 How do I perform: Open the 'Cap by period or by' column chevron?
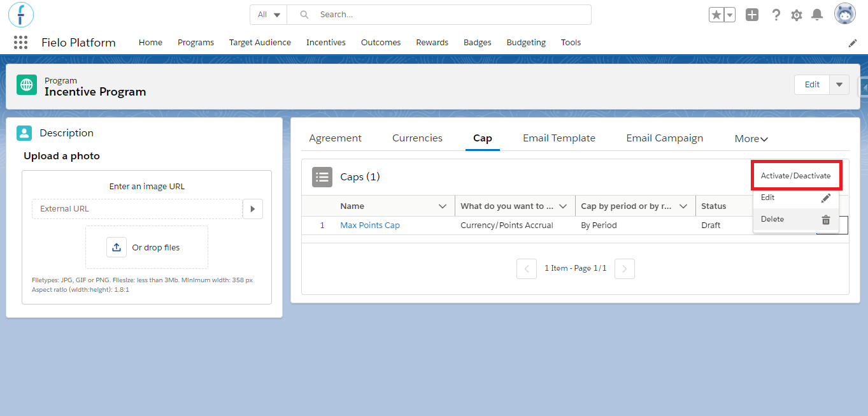(683, 206)
